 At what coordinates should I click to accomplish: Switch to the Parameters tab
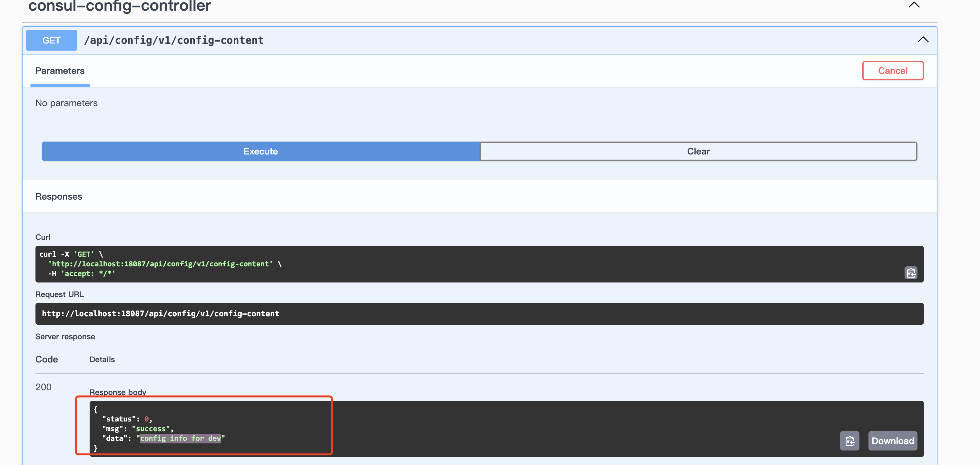pyautogui.click(x=60, y=71)
